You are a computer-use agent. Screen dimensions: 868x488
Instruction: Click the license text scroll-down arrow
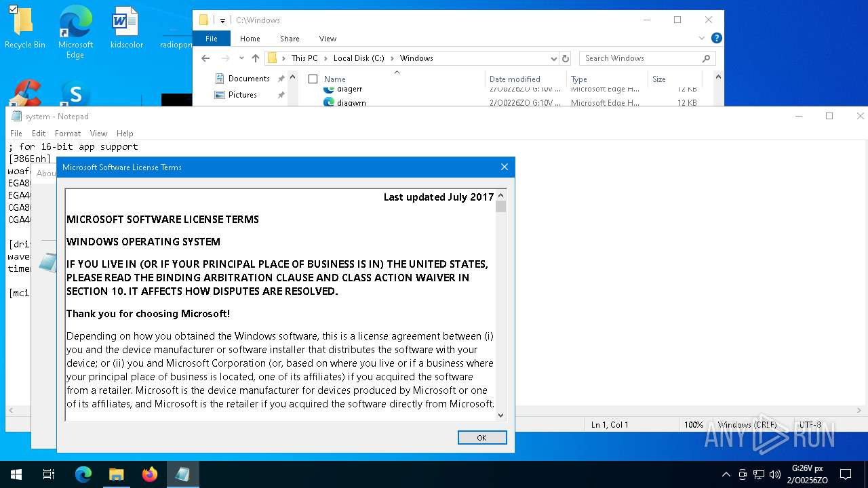[500, 415]
